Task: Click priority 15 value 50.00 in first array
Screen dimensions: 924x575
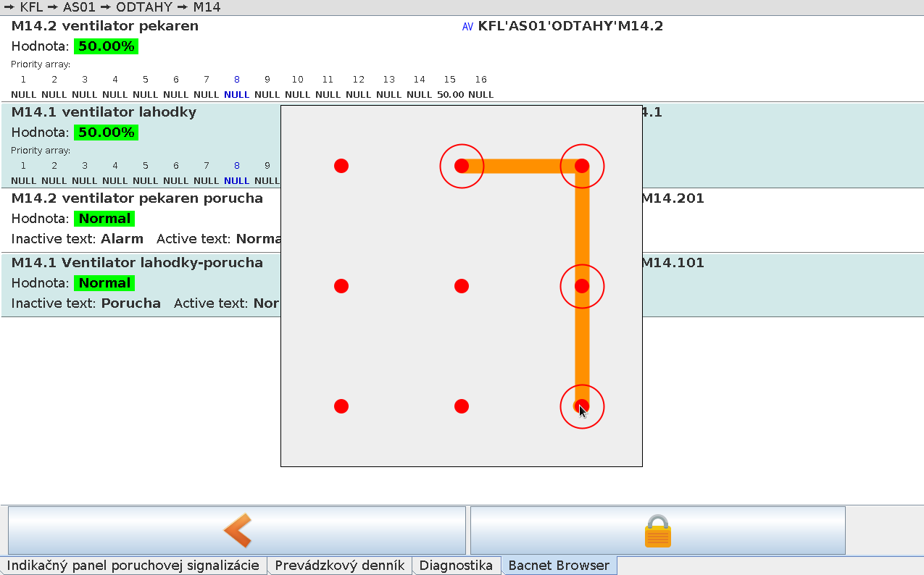Action: click(x=450, y=94)
